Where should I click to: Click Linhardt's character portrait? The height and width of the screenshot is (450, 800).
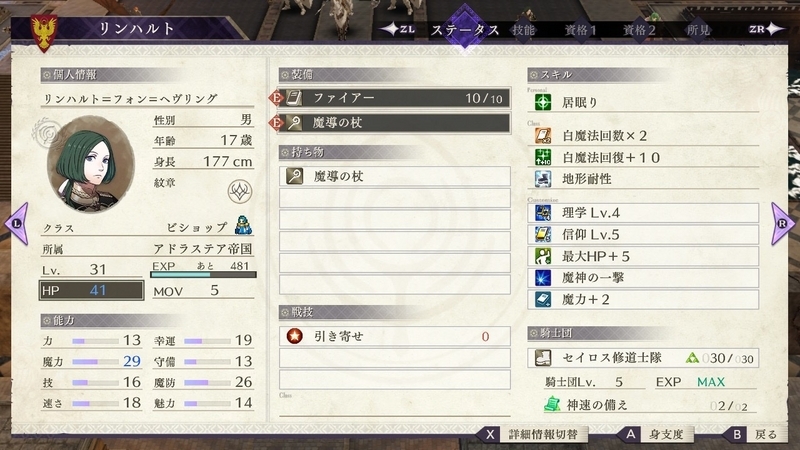pos(91,164)
